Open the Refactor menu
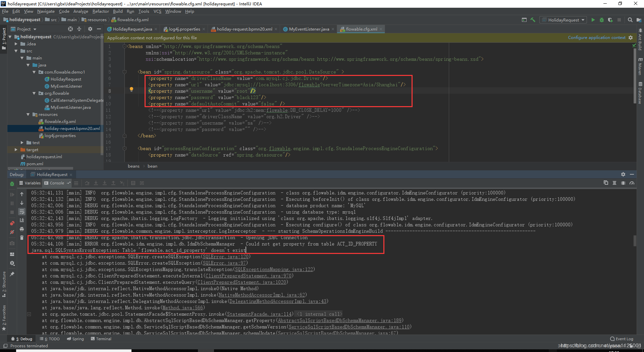Image resolution: width=644 pixels, height=352 pixels. coord(101,11)
